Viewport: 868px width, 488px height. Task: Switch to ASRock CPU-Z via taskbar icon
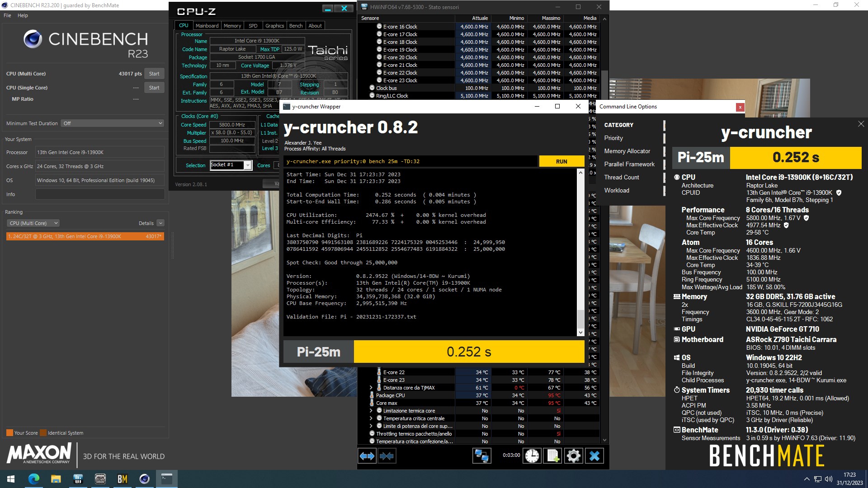point(100,479)
